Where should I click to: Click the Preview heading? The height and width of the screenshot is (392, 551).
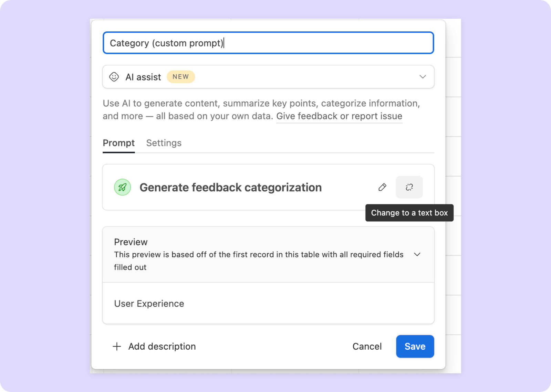tap(131, 242)
